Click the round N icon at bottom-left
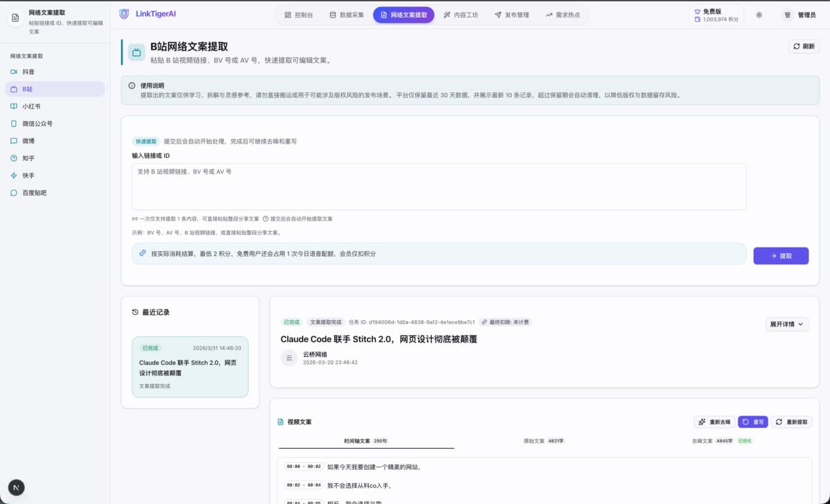This screenshot has width=830, height=504. [x=16, y=487]
